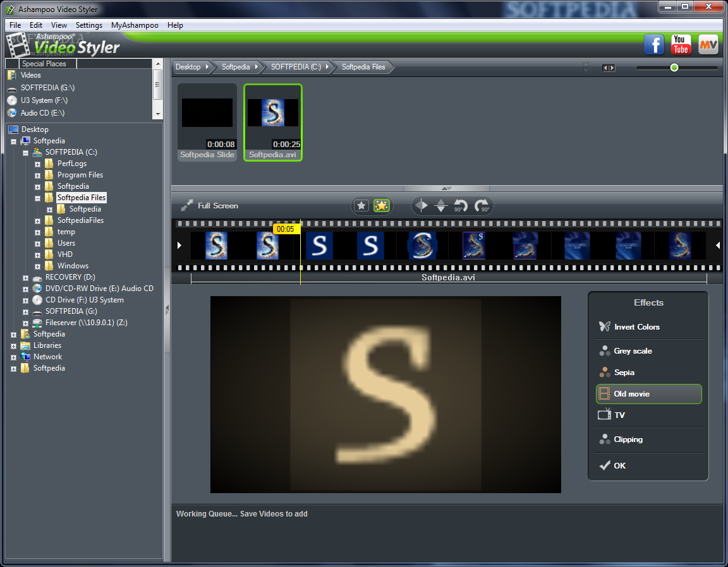
Task: Open the Settings menu
Action: point(89,25)
